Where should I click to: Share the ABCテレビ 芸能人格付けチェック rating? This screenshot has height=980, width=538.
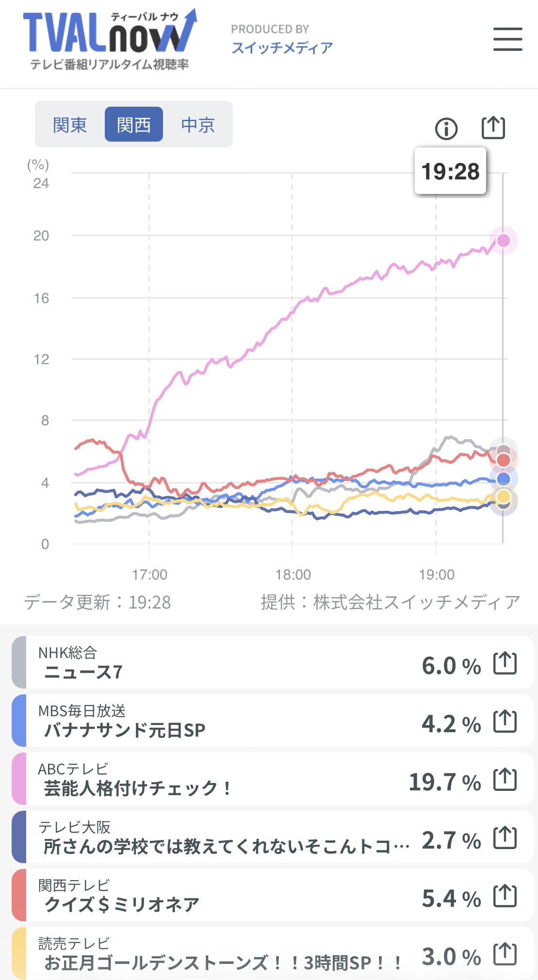coord(505,780)
